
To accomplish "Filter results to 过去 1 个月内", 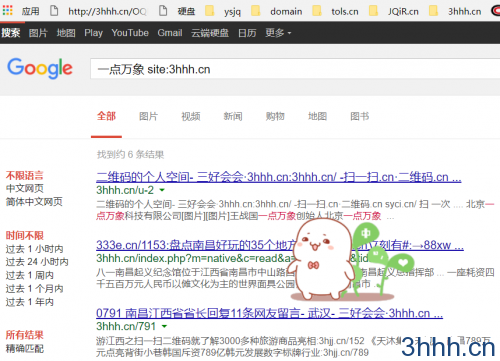I will point(34,289).
